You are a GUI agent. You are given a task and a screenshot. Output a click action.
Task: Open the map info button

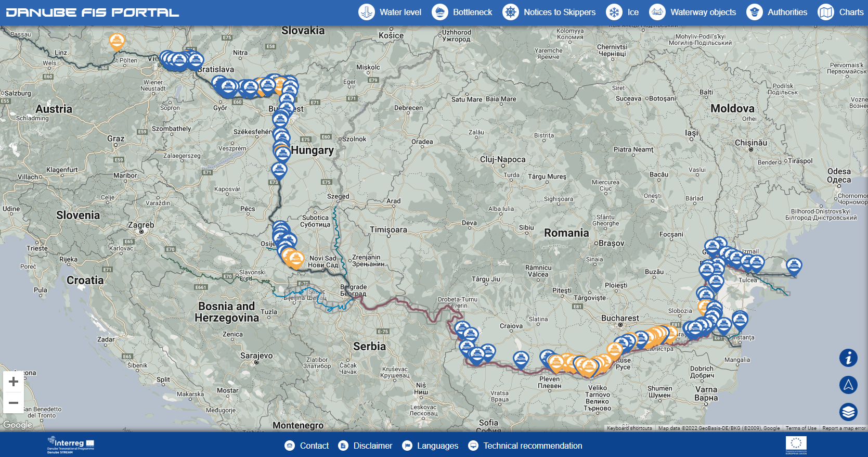848,358
